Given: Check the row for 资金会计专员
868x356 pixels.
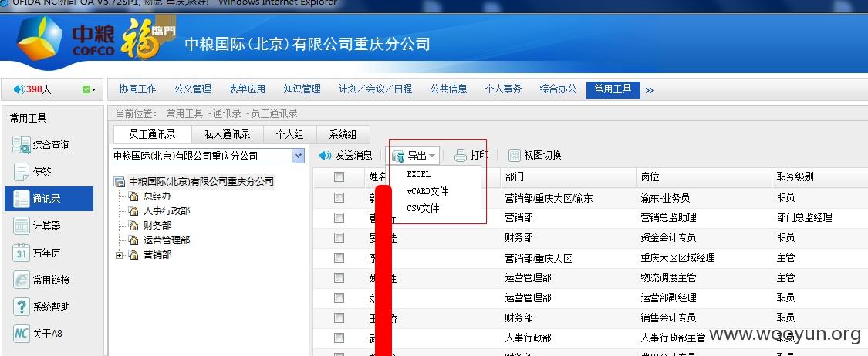Looking at the screenshot, I should tap(339, 237).
